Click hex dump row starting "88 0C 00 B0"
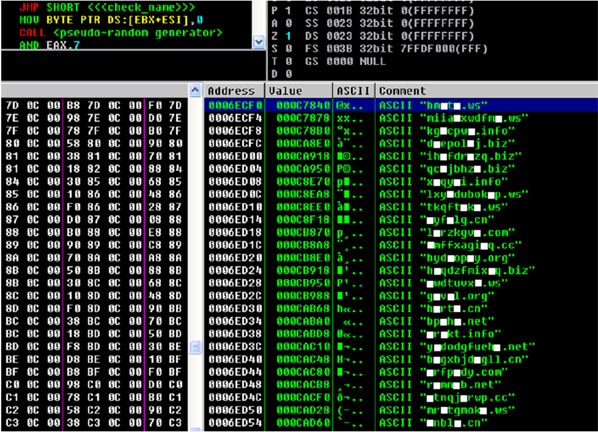The width and height of the screenshot is (598, 432). tap(95, 232)
